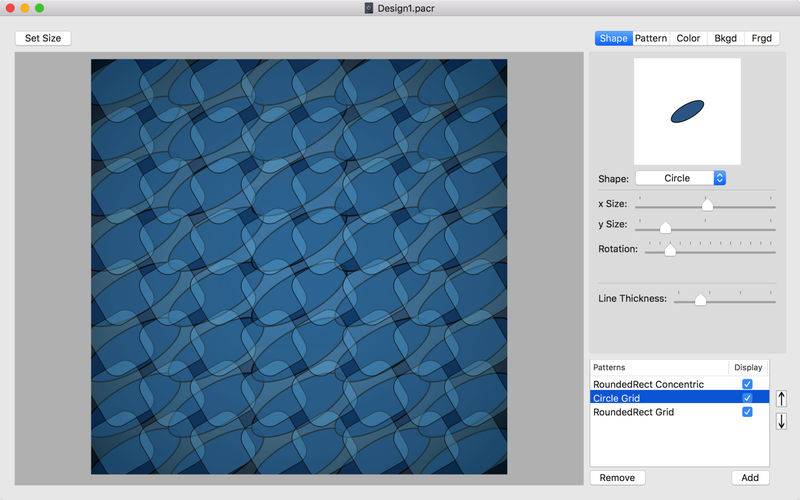Select the Circle Grid pattern row

[679, 398]
